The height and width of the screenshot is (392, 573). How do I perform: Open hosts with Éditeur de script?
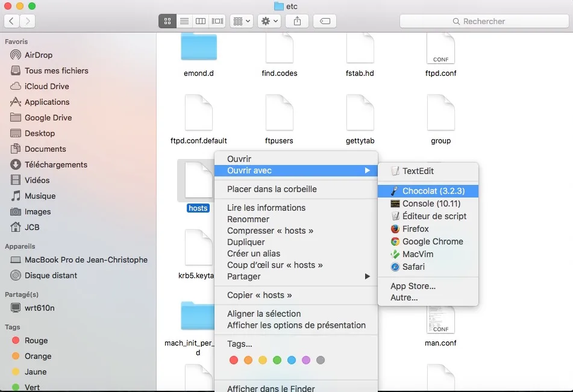coord(428,216)
